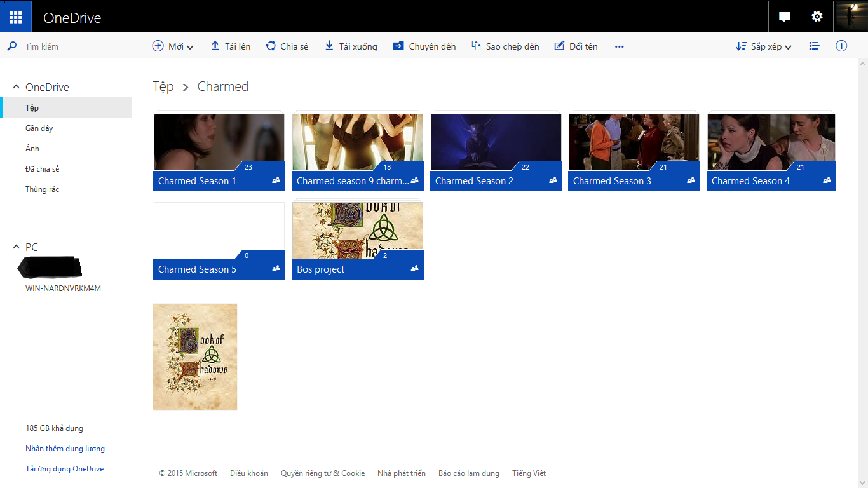Collapse the OneDrive navigation section
The image size is (868, 488).
[x=17, y=87]
